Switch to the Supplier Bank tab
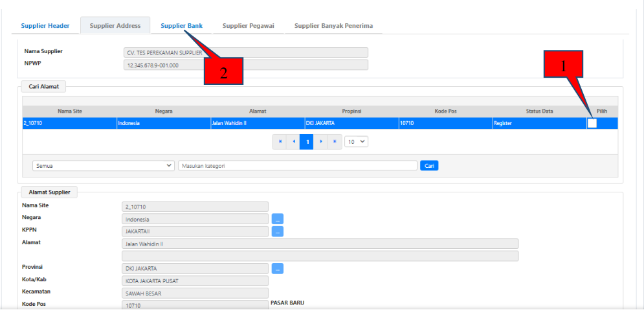Viewport: 644px width, 311px height. tap(181, 26)
